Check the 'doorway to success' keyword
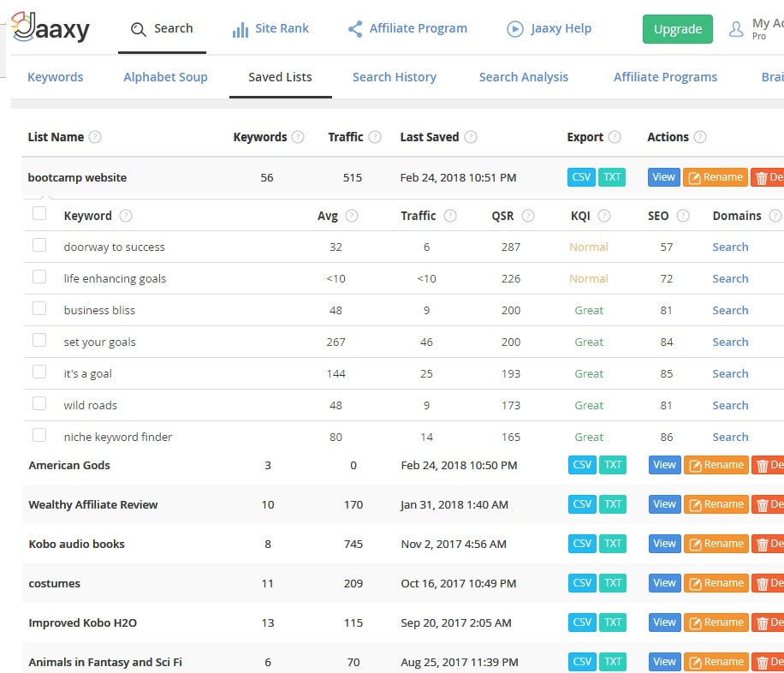The height and width of the screenshot is (673, 784). click(x=39, y=245)
